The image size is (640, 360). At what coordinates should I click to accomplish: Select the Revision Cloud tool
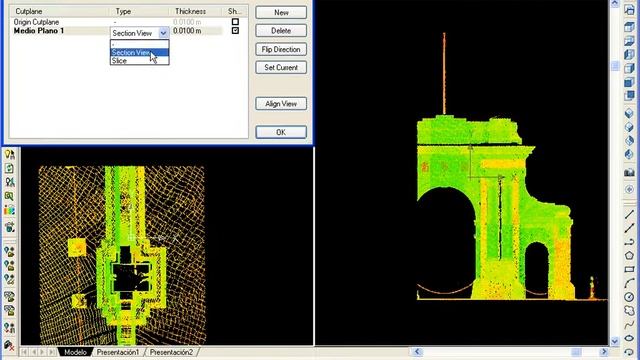629,311
